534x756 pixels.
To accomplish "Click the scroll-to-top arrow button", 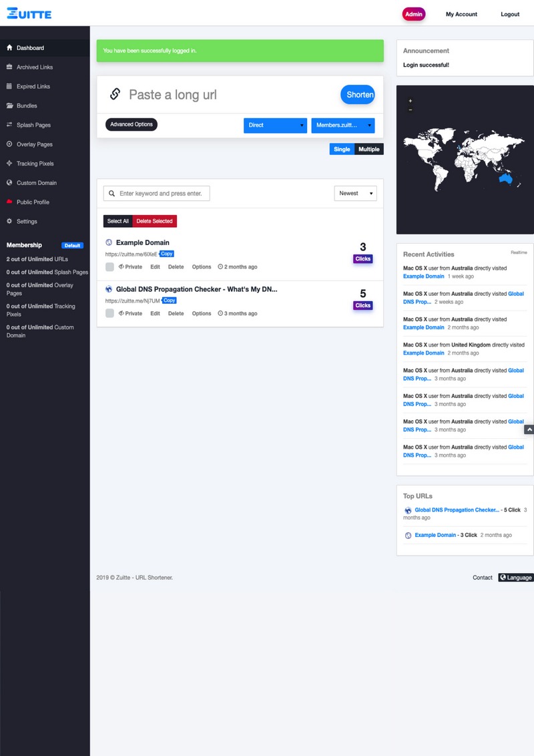I will pyautogui.click(x=529, y=429).
